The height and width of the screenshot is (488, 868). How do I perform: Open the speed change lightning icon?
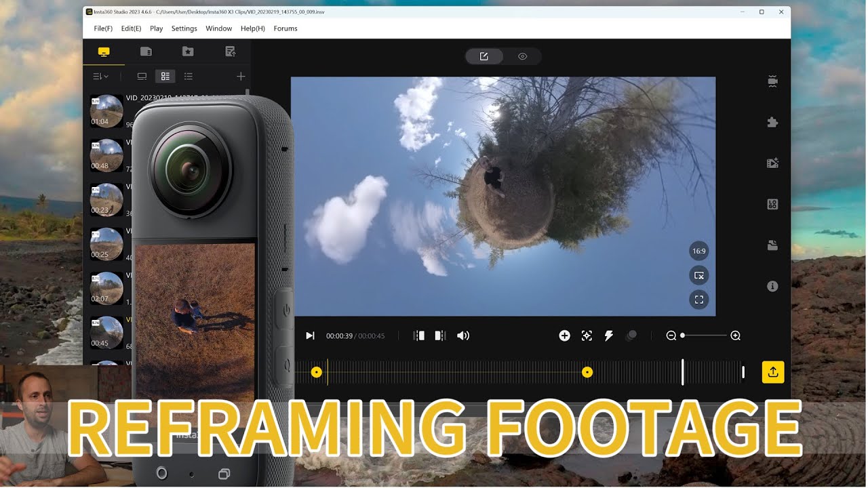coord(609,335)
